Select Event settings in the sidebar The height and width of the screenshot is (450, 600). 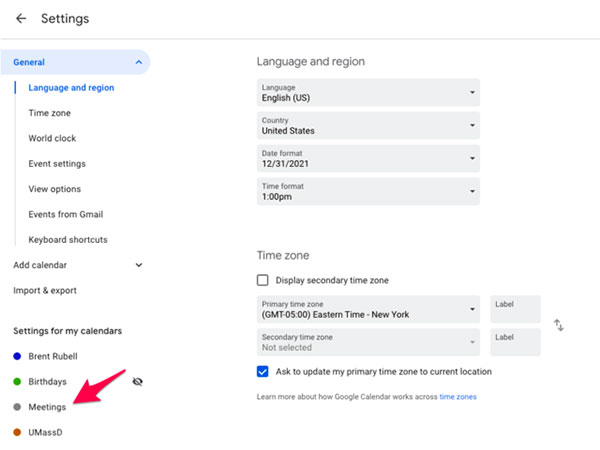pyautogui.click(x=57, y=163)
